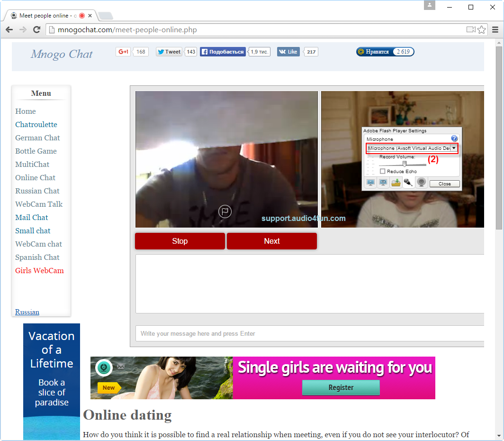
Task: Click the Record Volume slider handle
Action: pos(404,164)
